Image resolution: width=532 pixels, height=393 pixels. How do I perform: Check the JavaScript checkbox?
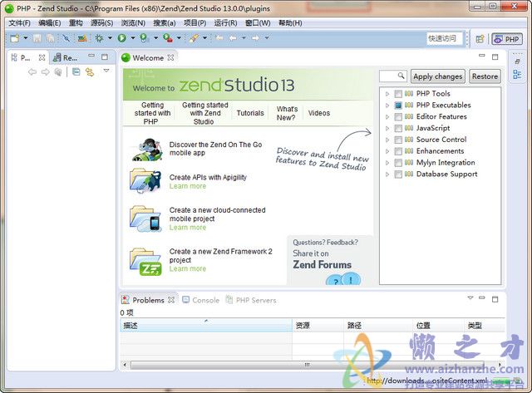(398, 129)
